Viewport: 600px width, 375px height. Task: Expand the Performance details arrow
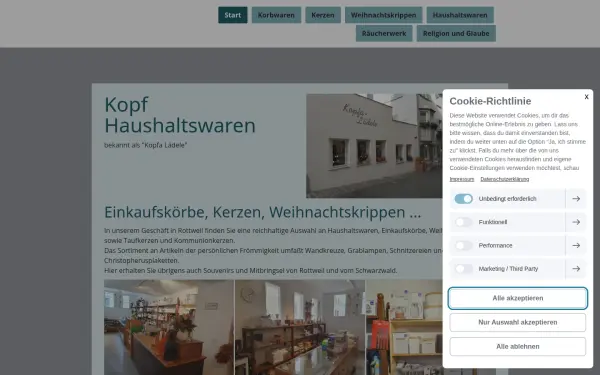(x=576, y=245)
